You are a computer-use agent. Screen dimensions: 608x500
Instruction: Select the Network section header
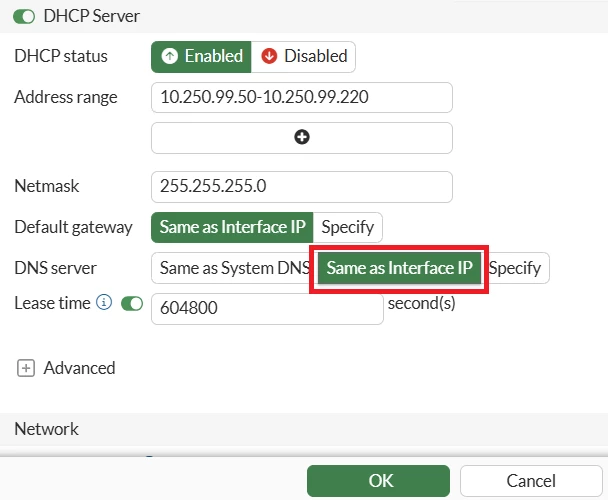click(x=304, y=429)
